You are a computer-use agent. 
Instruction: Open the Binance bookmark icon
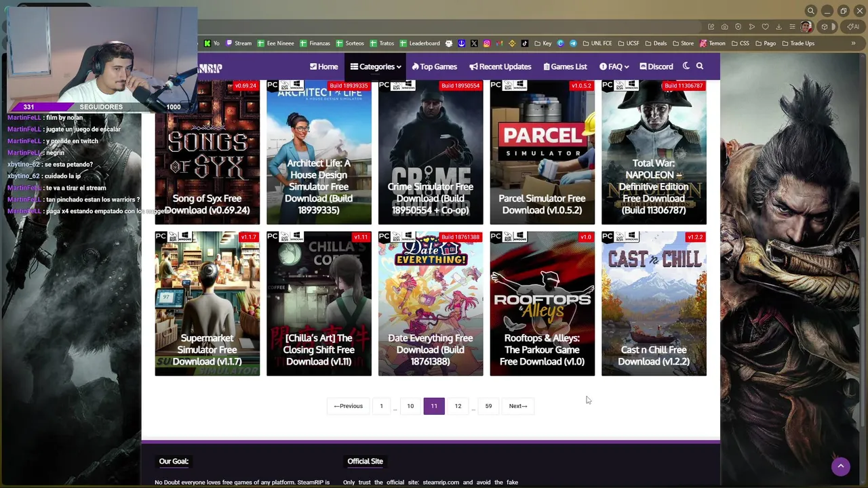(512, 43)
